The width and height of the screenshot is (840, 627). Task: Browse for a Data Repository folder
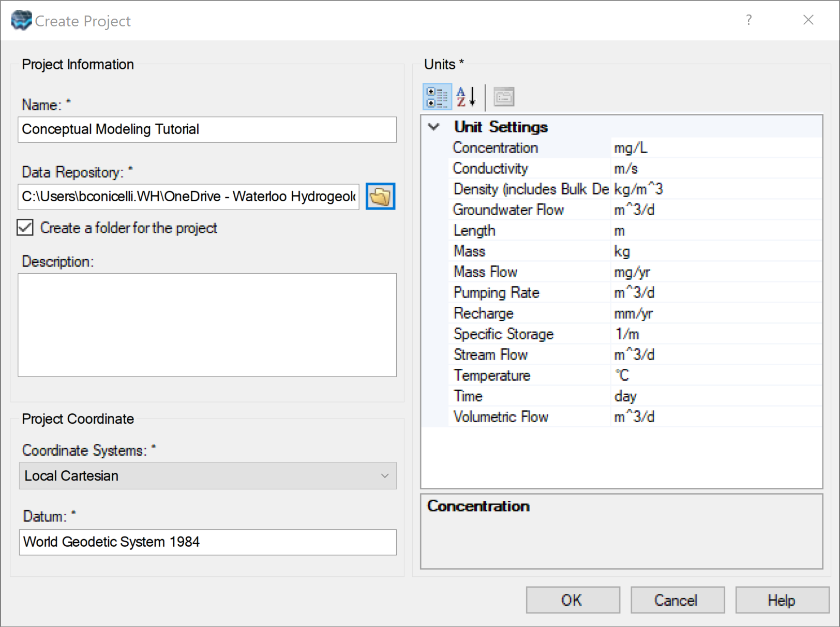(380, 197)
